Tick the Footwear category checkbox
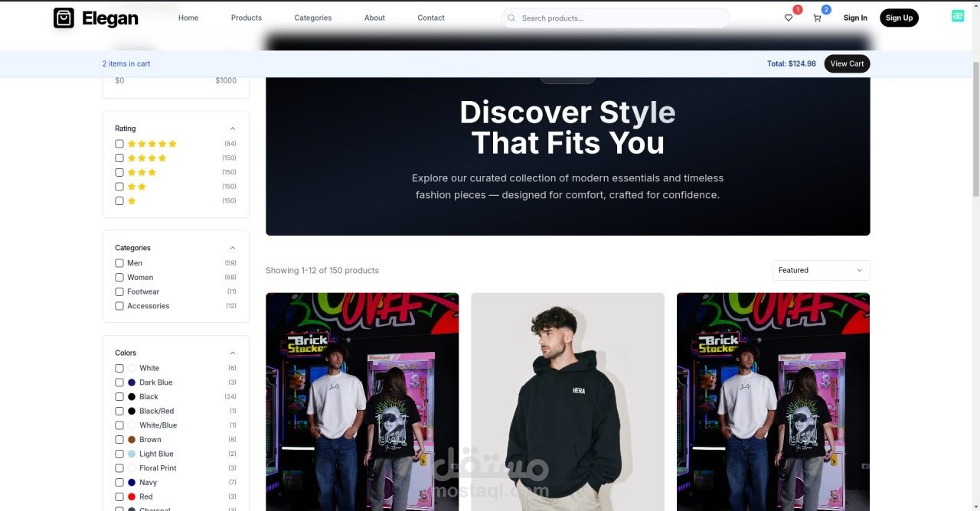 [119, 291]
